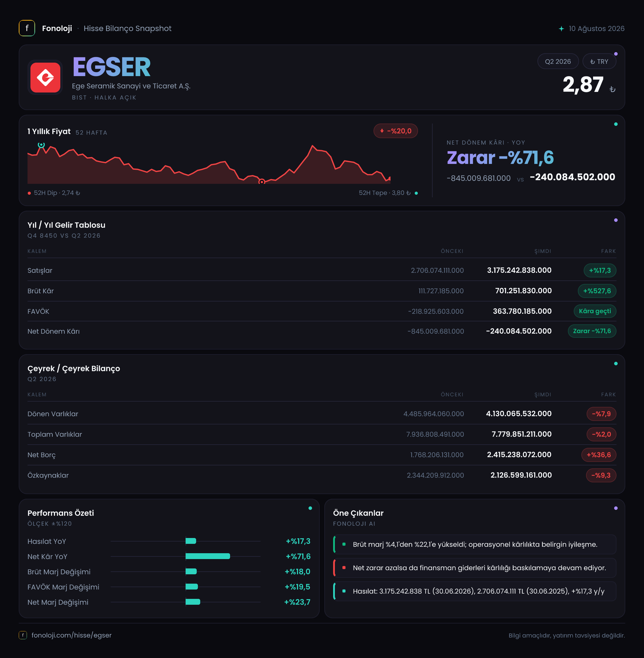Image resolution: width=644 pixels, height=658 pixels.
Task: Click the 'Zarar -%71,6' badge in income table
Action: click(592, 331)
